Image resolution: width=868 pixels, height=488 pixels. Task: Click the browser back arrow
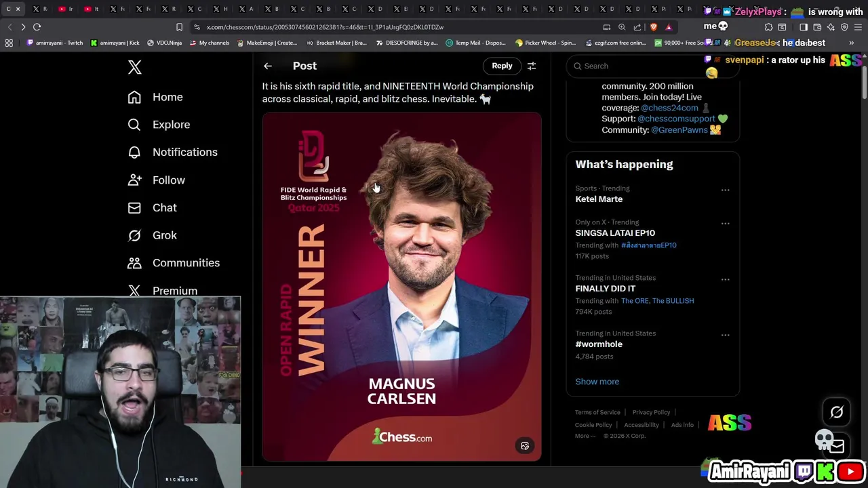[9, 27]
